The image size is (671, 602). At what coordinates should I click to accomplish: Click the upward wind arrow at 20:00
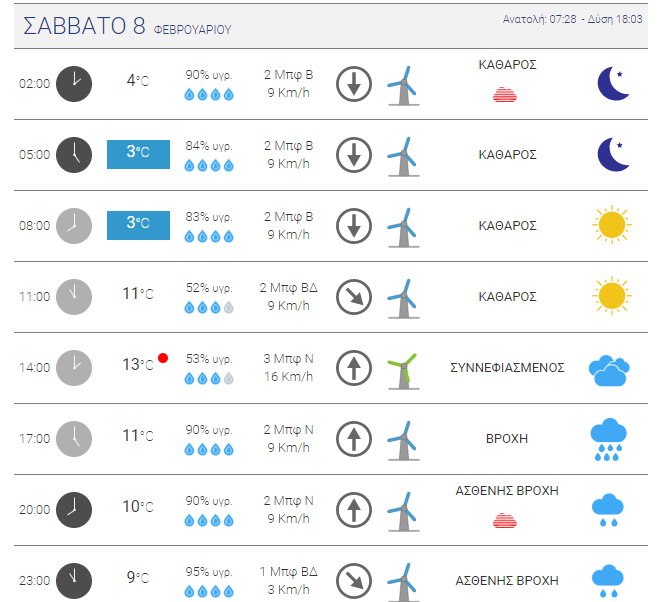pos(353,510)
